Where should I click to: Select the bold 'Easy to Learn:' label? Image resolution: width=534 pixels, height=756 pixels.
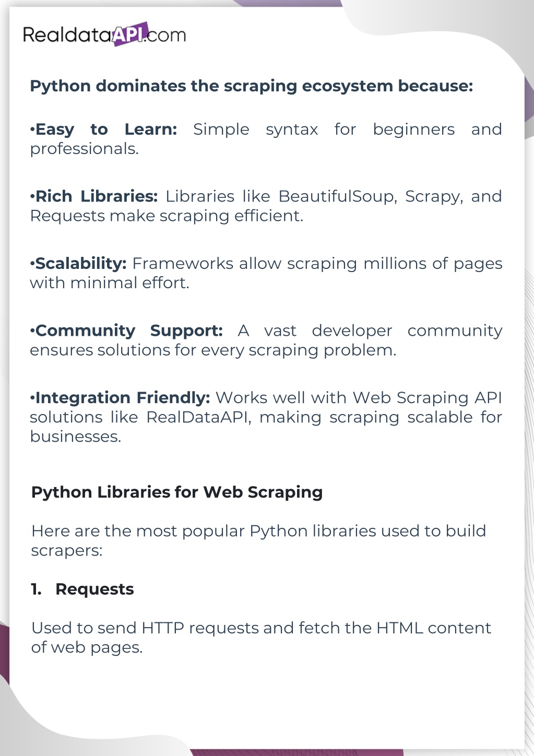103,129
